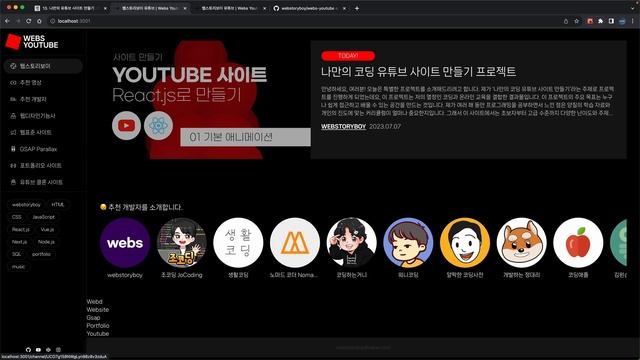640x360 pixels.
Task: Open the 생활코딩 developer avatar
Action: (x=238, y=243)
